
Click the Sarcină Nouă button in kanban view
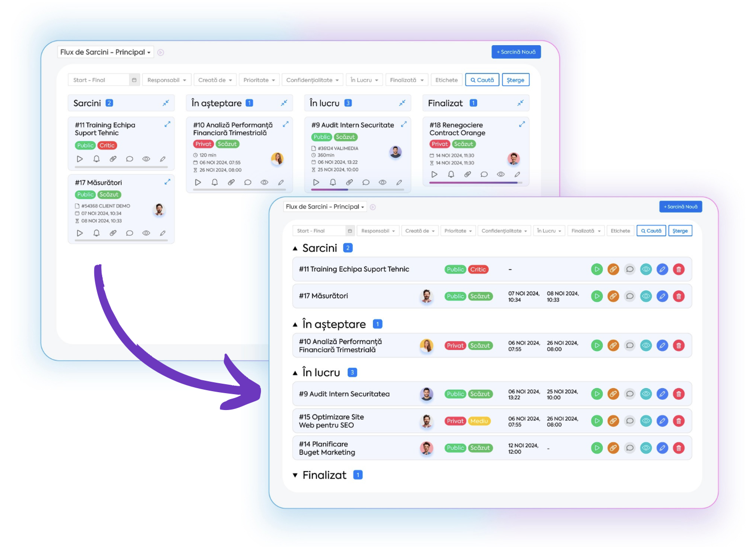[516, 52]
